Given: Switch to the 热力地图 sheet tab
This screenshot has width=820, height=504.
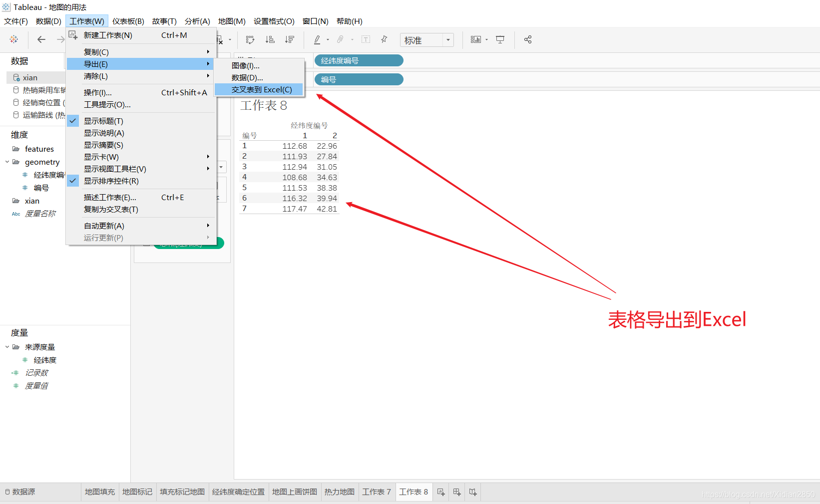Looking at the screenshot, I should pyautogui.click(x=340, y=492).
